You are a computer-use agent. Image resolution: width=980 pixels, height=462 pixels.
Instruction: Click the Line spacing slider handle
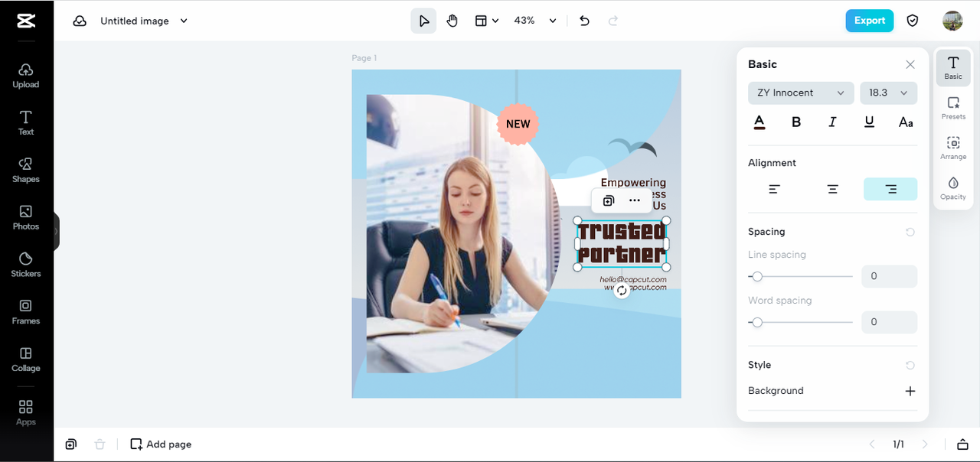click(757, 276)
